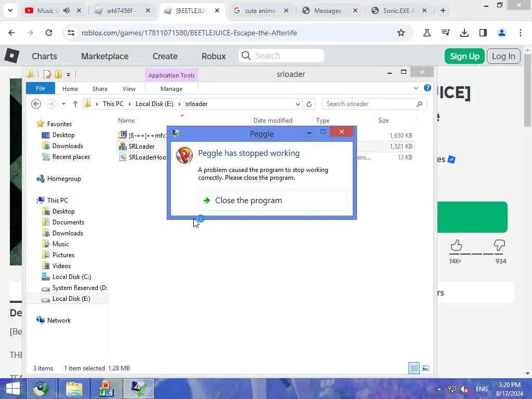532x399 pixels.
Task: Open the Manage tab under Application Tools
Action: [171, 89]
